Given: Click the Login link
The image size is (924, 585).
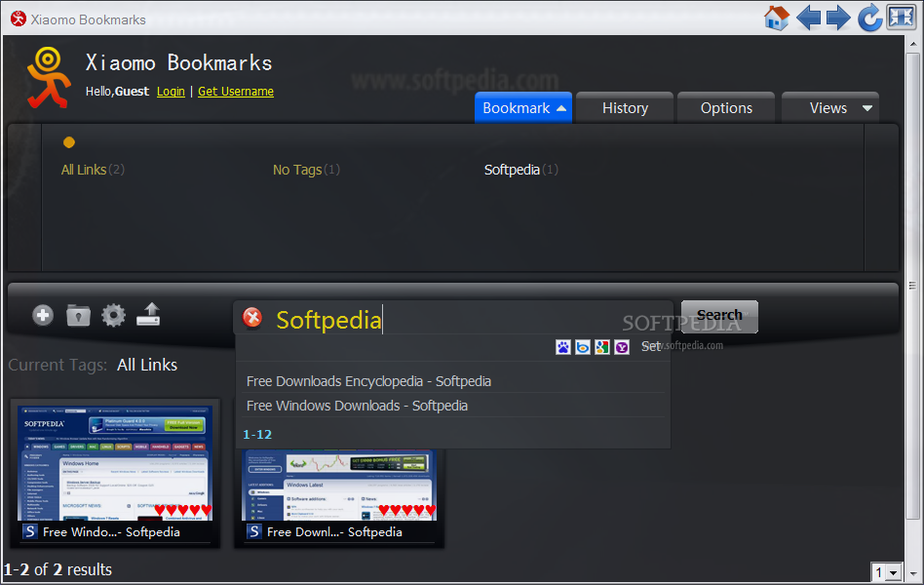Looking at the screenshot, I should tap(171, 92).
